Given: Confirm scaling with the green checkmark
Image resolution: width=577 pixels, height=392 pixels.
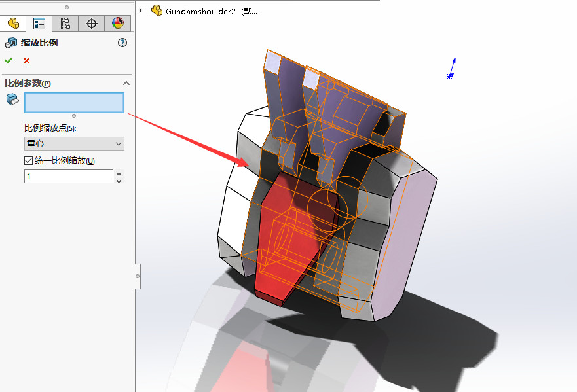Looking at the screenshot, I should pos(9,60).
